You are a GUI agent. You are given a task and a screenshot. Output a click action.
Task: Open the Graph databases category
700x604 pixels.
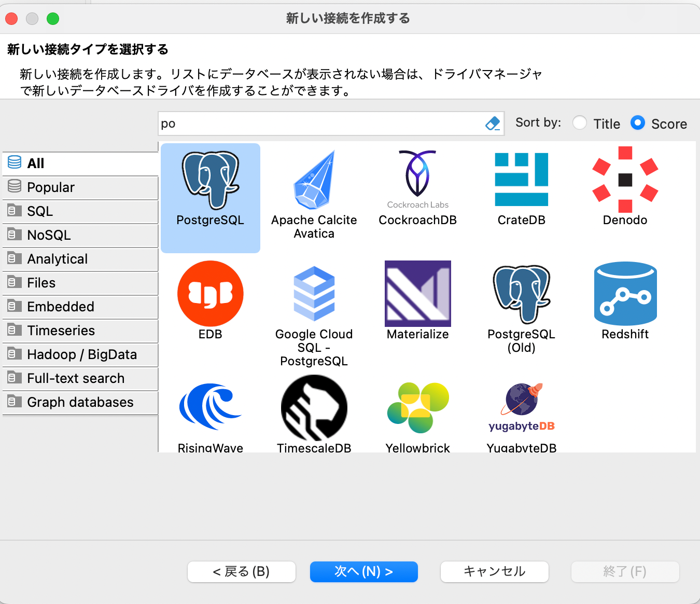coord(80,402)
